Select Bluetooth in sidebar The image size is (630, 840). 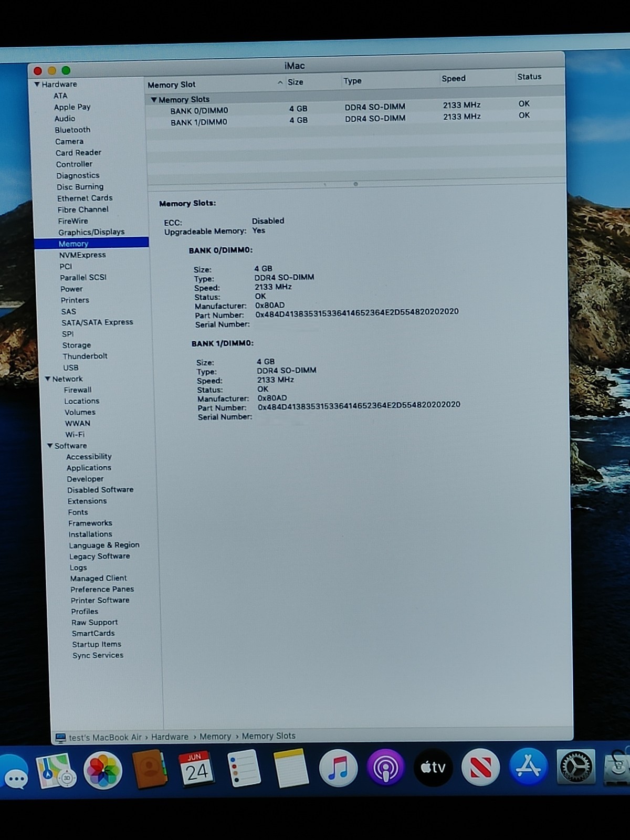point(72,130)
